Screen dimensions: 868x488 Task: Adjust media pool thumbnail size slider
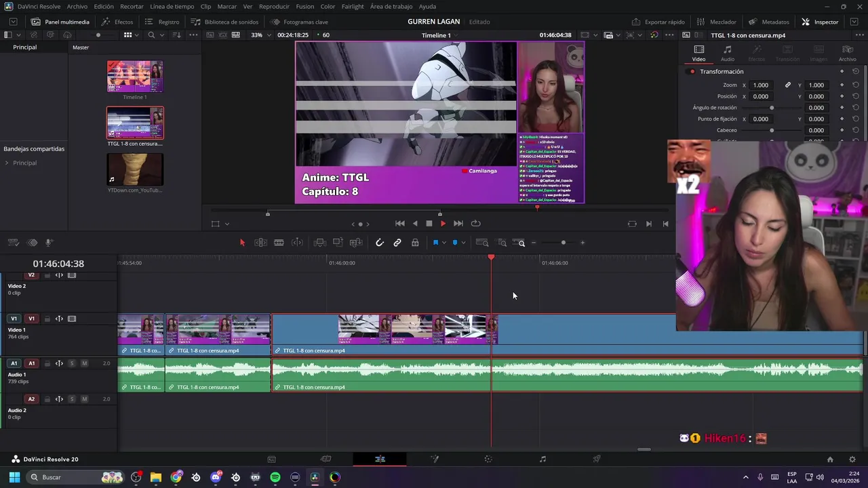tap(98, 35)
